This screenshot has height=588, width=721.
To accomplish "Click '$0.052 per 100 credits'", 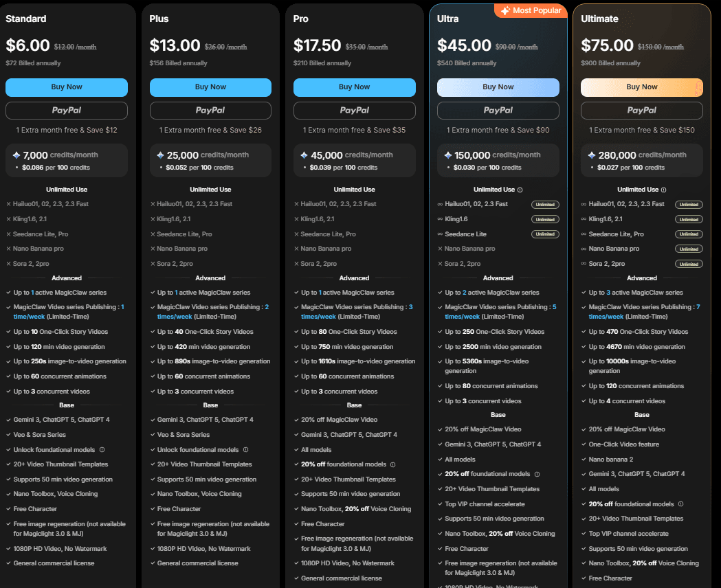I will tap(199, 168).
